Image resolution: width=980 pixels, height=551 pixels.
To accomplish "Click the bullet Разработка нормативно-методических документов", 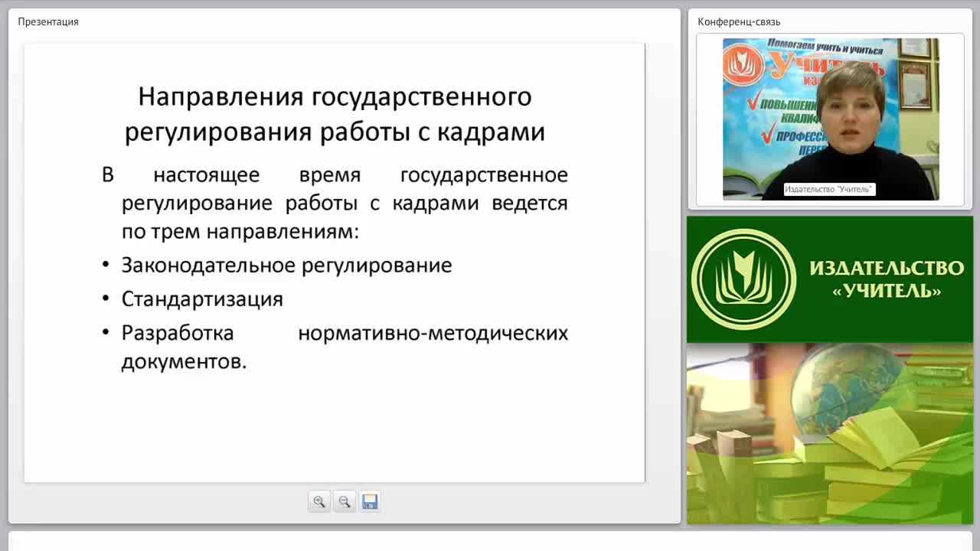I will click(345, 347).
